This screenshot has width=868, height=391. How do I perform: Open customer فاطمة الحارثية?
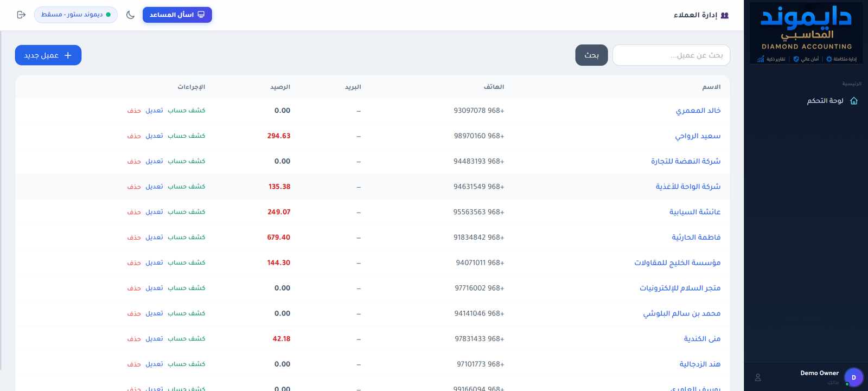click(696, 238)
